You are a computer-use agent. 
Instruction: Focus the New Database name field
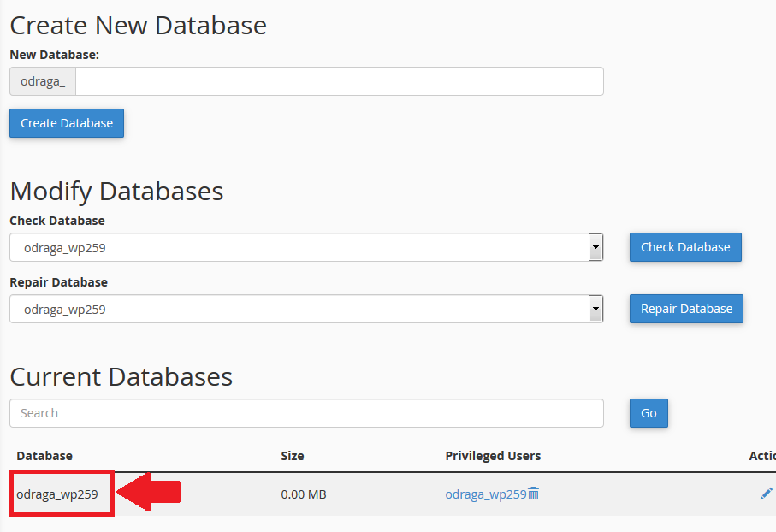click(x=340, y=81)
